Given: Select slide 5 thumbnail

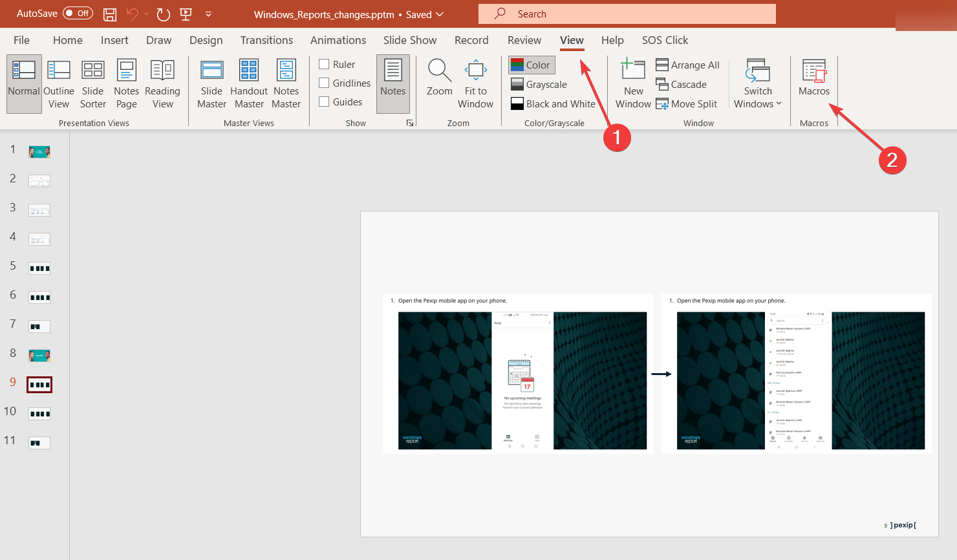Looking at the screenshot, I should pyautogui.click(x=39, y=268).
